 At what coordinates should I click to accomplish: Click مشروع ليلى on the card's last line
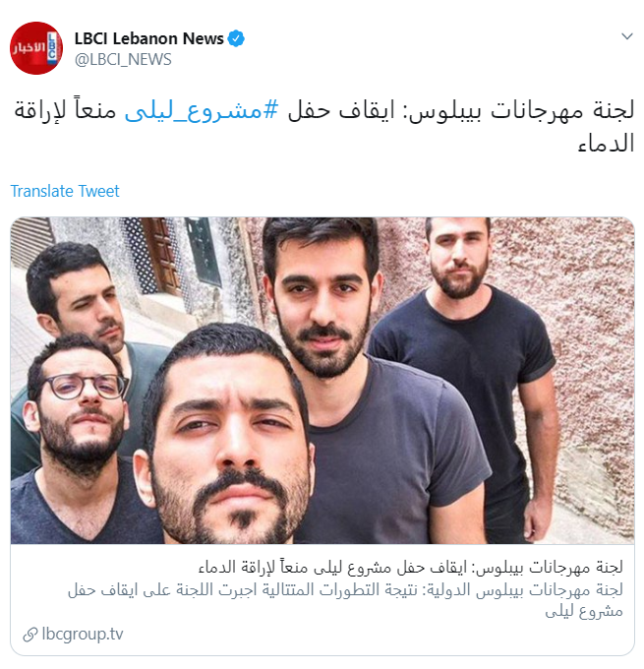584,612
